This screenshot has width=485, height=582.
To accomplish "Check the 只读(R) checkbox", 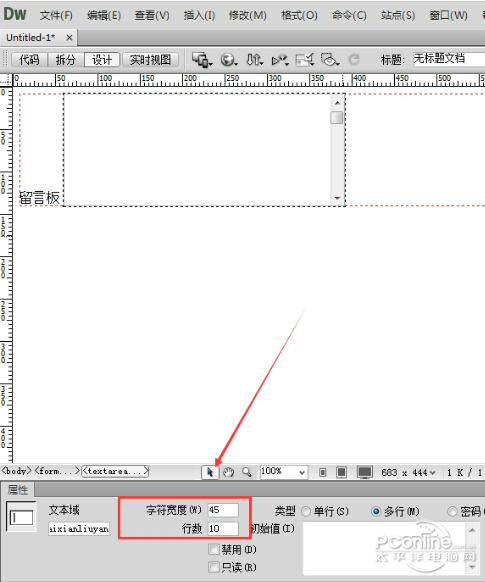I will 214,567.
